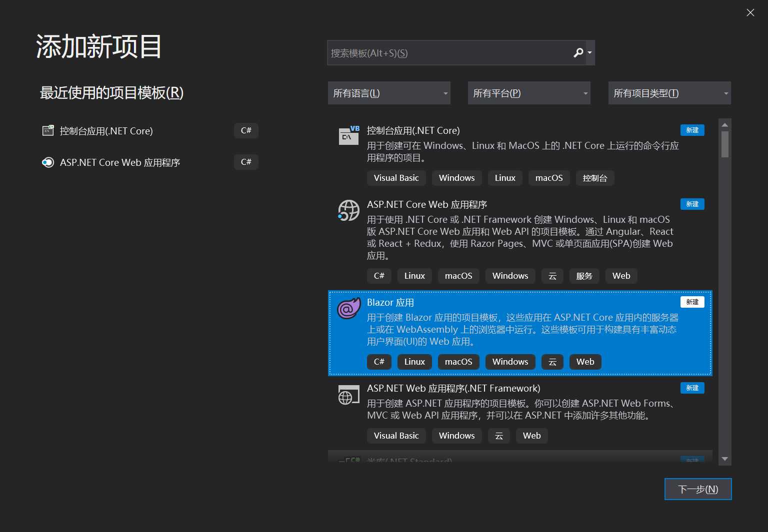
Task: Click Visual Basic tag under console app
Action: tap(396, 178)
